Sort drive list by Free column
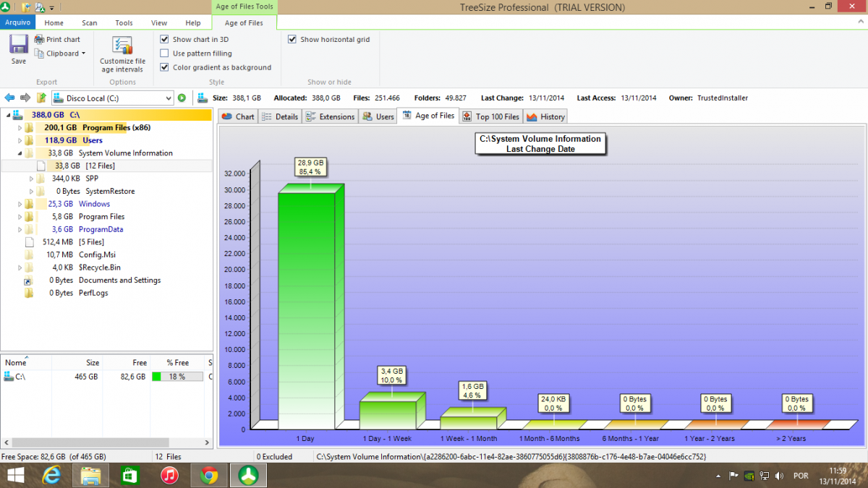 click(124, 363)
